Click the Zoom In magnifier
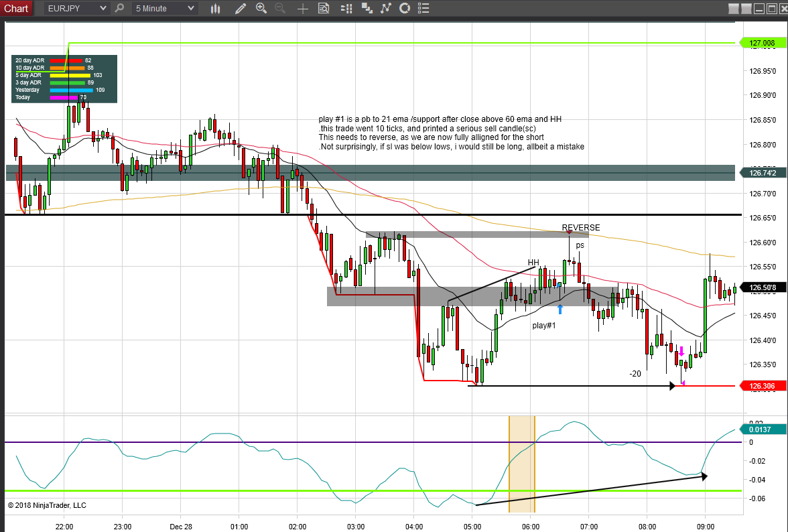The width and height of the screenshot is (788, 532). point(261,8)
